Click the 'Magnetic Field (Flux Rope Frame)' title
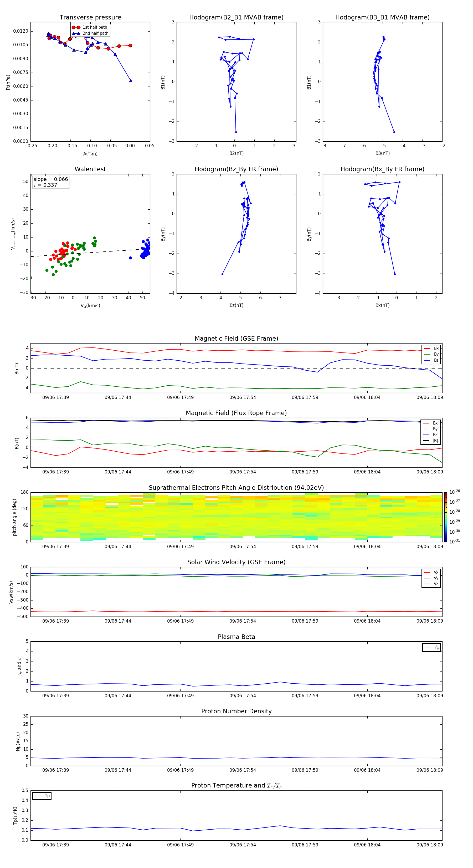This screenshot has height=868, width=473. click(236, 413)
